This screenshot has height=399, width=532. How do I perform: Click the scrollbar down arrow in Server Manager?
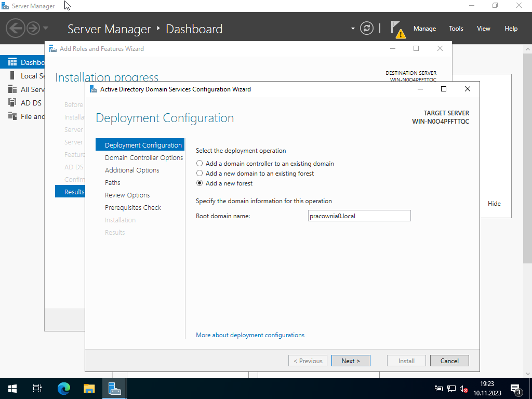pos(527,374)
